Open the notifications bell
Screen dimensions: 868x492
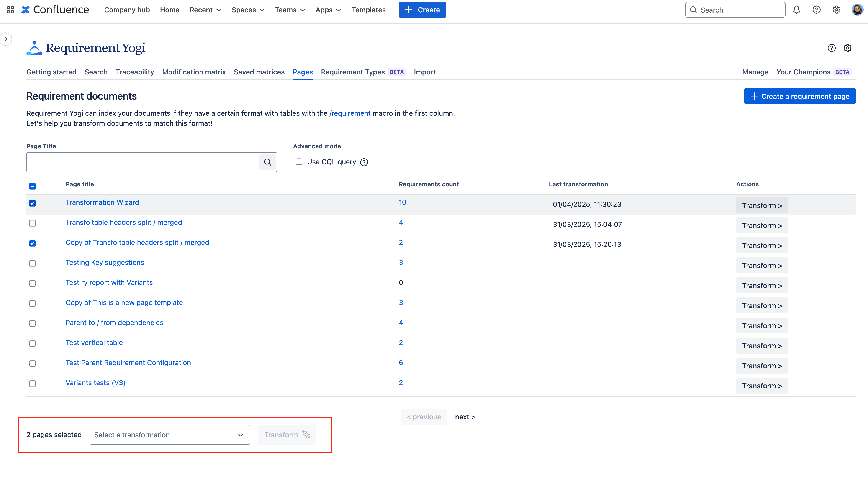pyautogui.click(x=796, y=10)
